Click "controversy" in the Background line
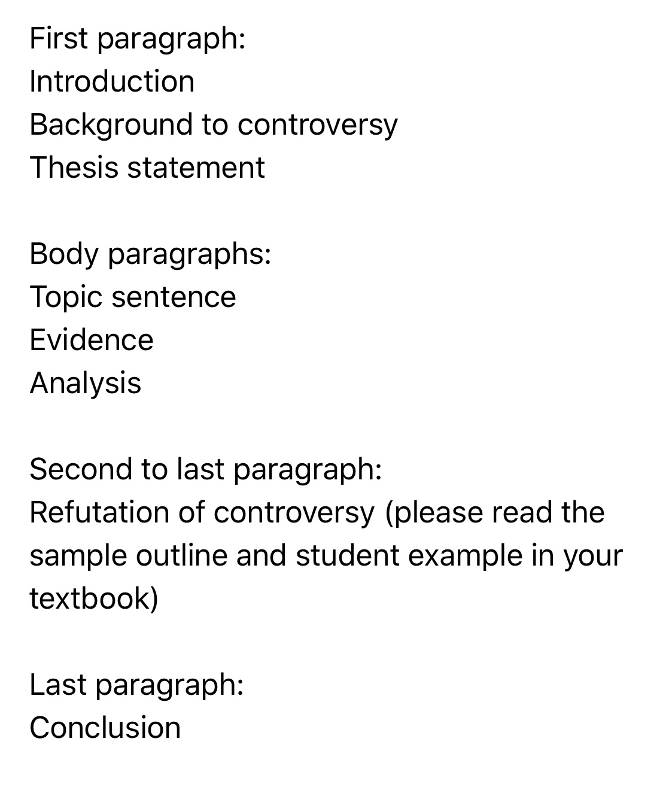Screen dimensions: 672x790 pyautogui.click(x=317, y=125)
